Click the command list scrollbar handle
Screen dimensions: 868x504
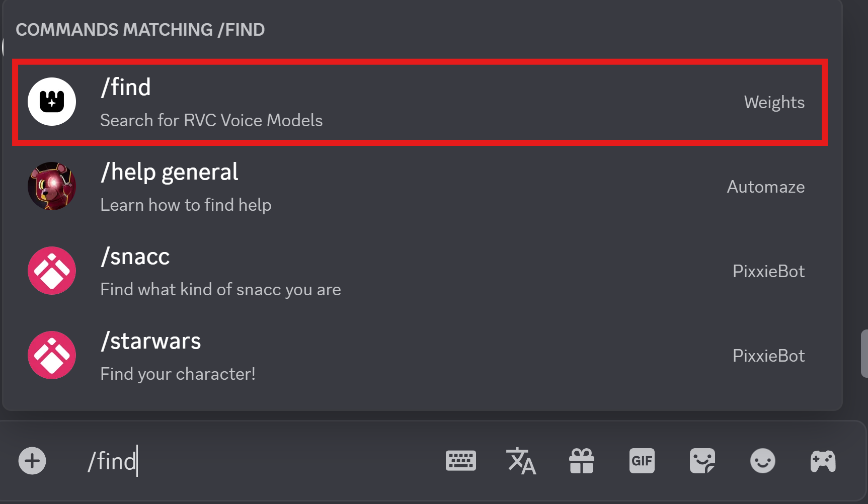[864, 353]
